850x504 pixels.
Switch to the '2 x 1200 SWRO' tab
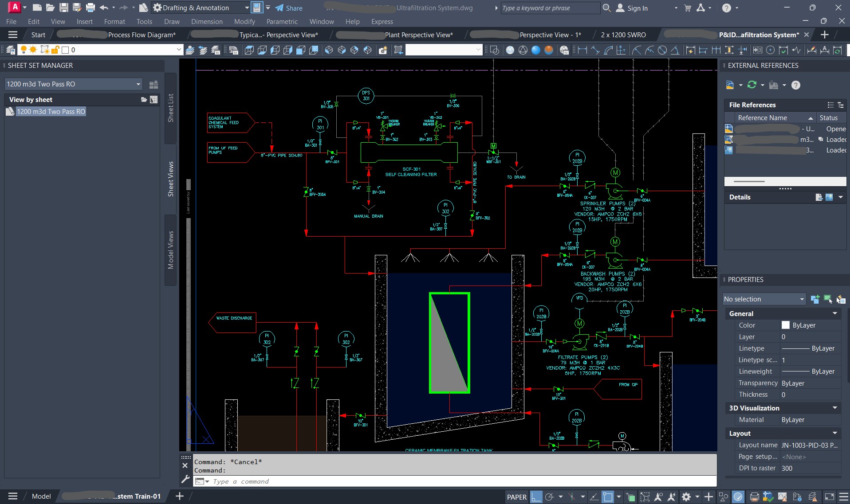coord(623,35)
